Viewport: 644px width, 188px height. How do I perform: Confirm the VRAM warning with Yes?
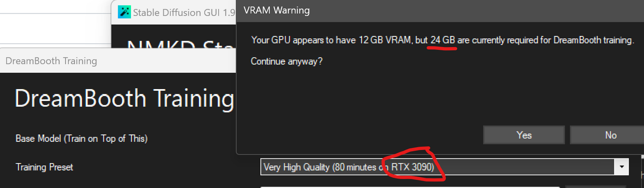click(524, 135)
